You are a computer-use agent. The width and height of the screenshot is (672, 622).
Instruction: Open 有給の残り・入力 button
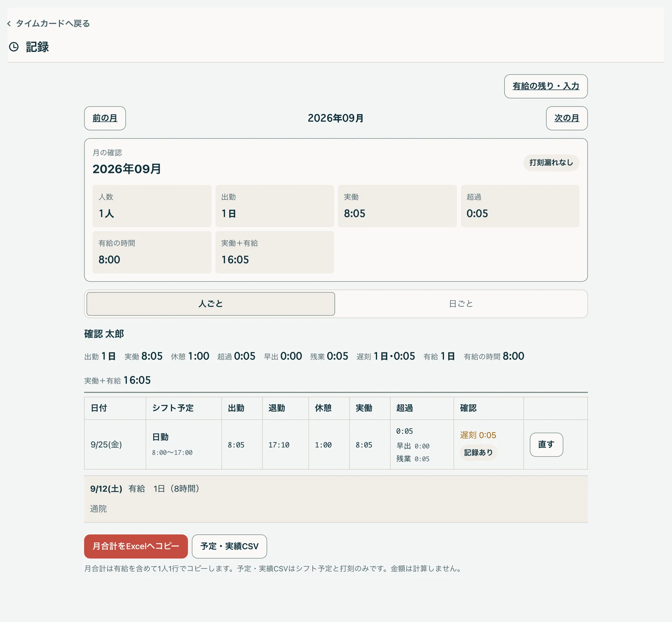tap(546, 86)
